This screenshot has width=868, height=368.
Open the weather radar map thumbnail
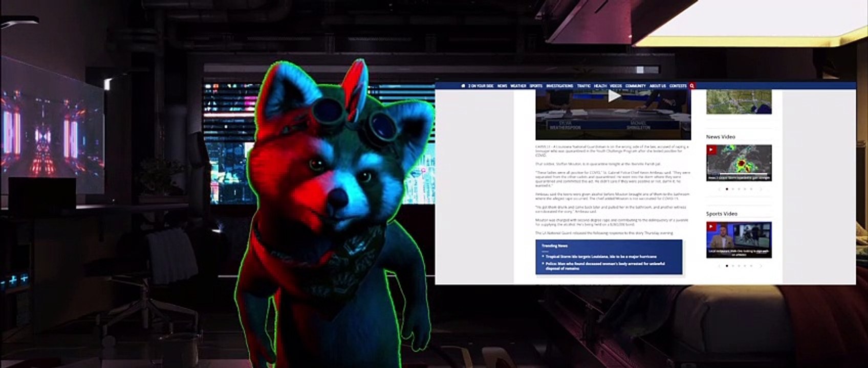[x=739, y=102]
